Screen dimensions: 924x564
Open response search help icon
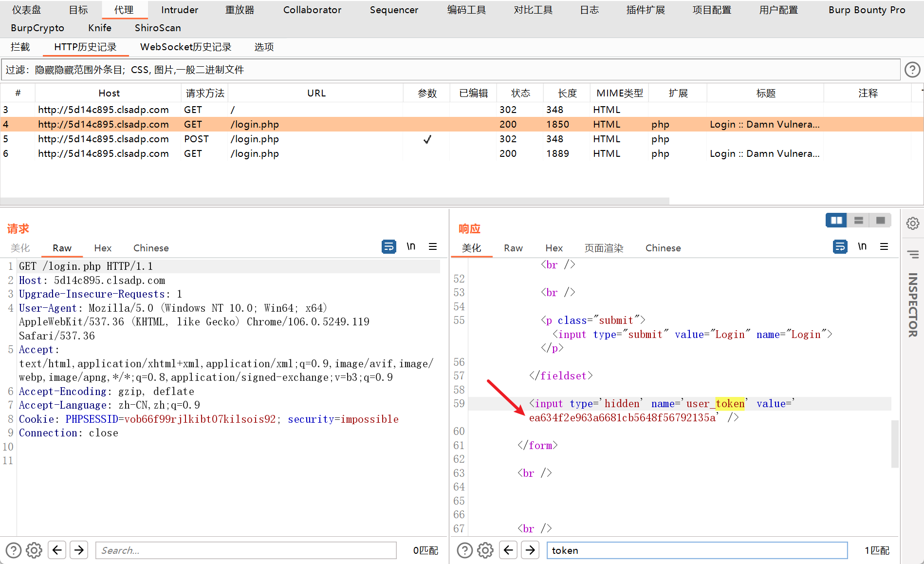click(x=465, y=550)
